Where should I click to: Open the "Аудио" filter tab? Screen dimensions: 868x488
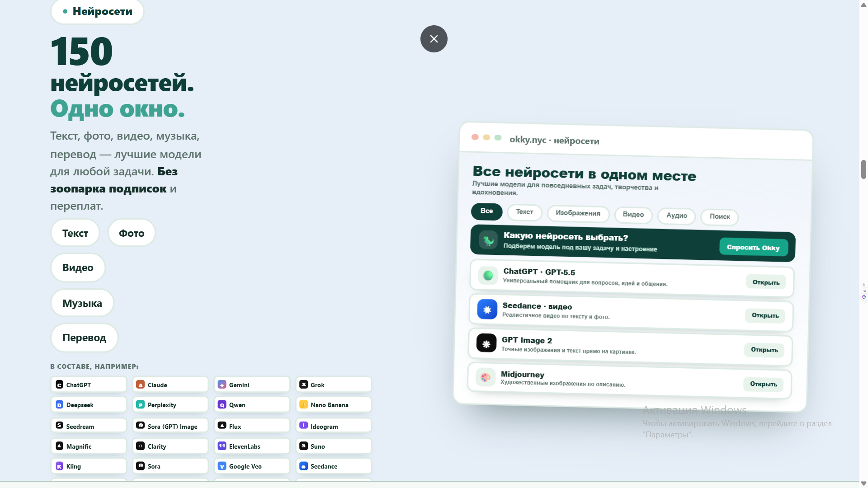pos(676,216)
